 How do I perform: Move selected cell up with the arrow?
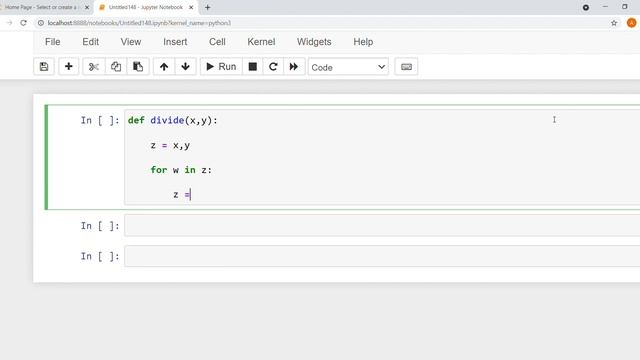pyautogui.click(x=164, y=67)
